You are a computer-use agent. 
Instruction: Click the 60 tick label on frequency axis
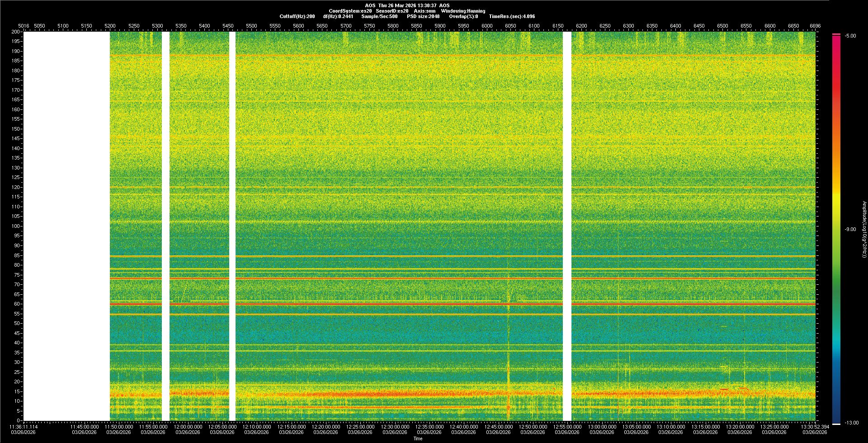(x=17, y=304)
